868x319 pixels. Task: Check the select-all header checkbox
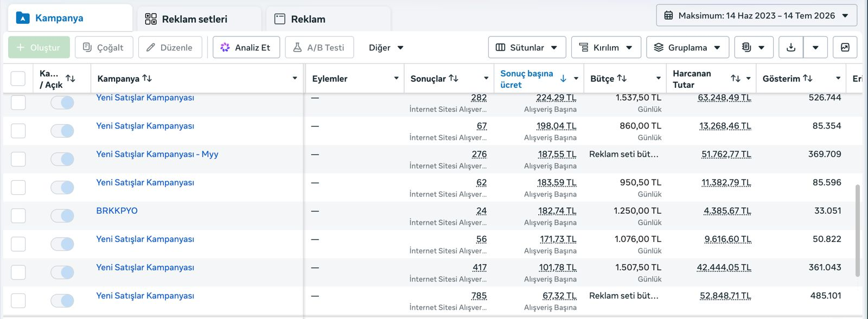pyautogui.click(x=18, y=79)
